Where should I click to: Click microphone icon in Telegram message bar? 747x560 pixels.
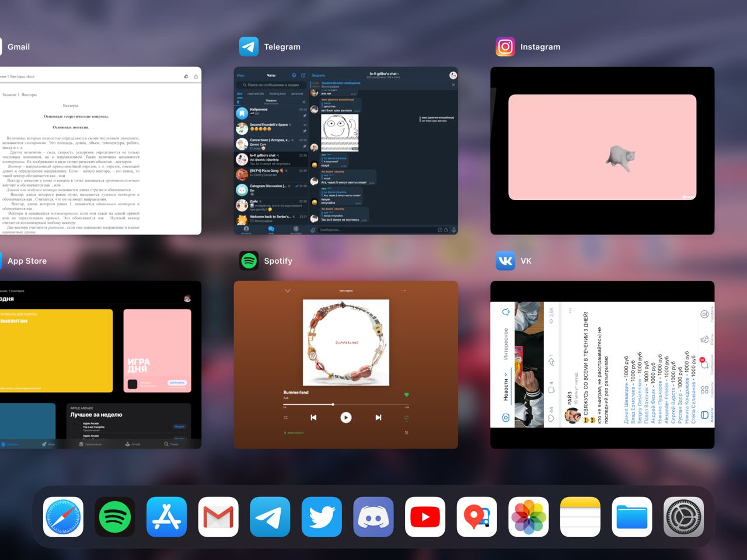click(x=453, y=230)
